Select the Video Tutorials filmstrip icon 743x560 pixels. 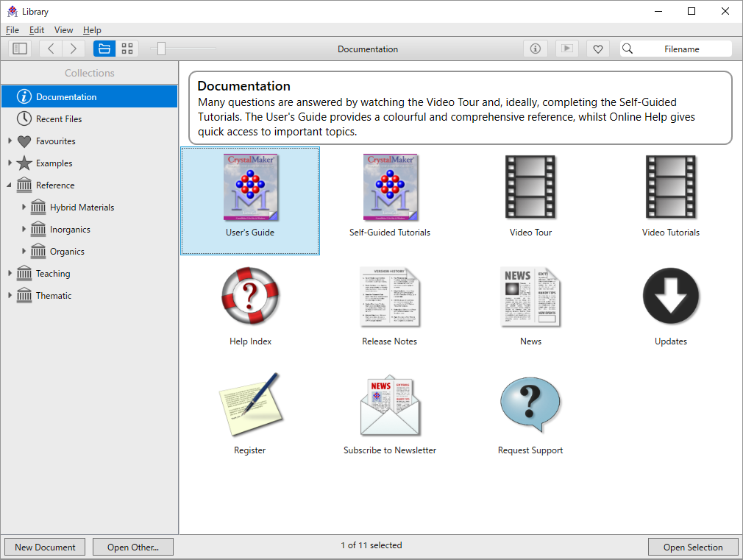(x=670, y=186)
